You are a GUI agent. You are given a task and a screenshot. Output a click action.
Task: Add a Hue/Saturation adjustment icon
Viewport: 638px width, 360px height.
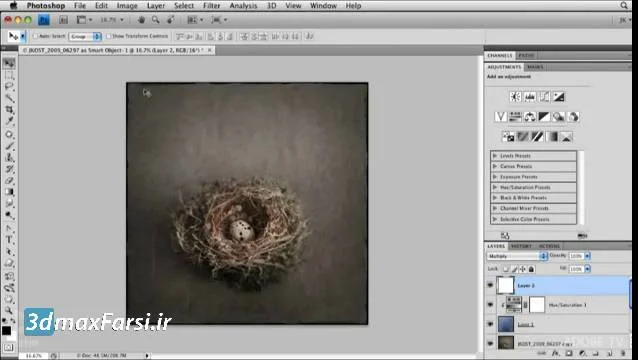click(515, 117)
